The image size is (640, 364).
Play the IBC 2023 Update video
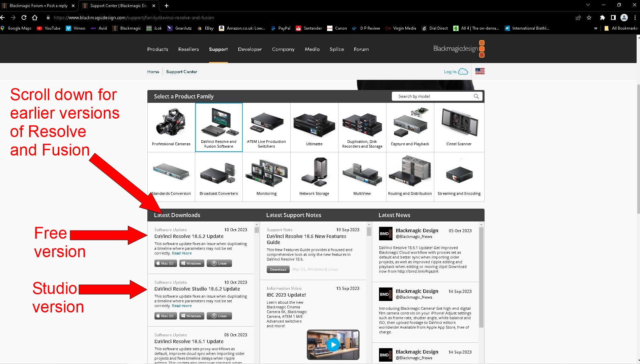coord(333,344)
